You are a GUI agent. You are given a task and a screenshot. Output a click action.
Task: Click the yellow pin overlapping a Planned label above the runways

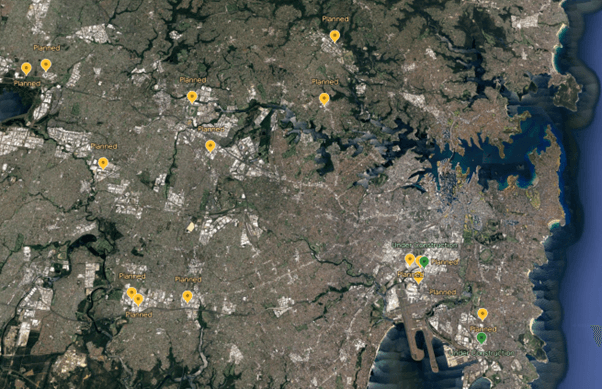coord(418,278)
